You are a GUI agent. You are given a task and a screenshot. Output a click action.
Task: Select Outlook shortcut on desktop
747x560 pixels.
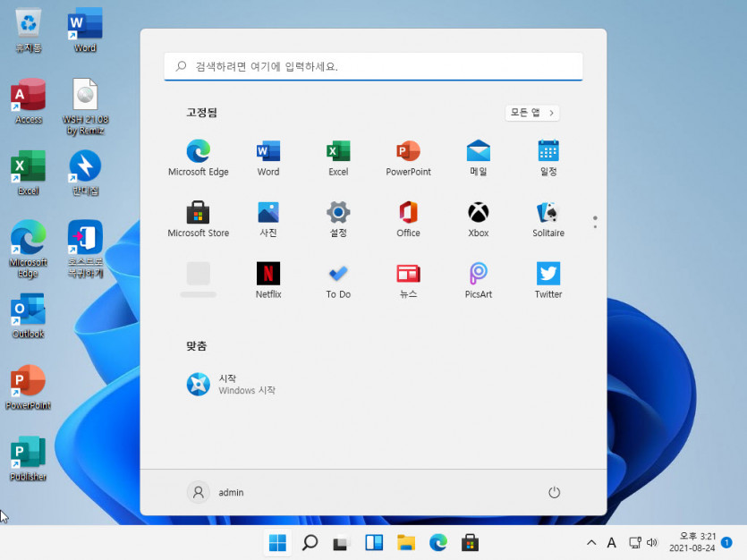coord(28,316)
